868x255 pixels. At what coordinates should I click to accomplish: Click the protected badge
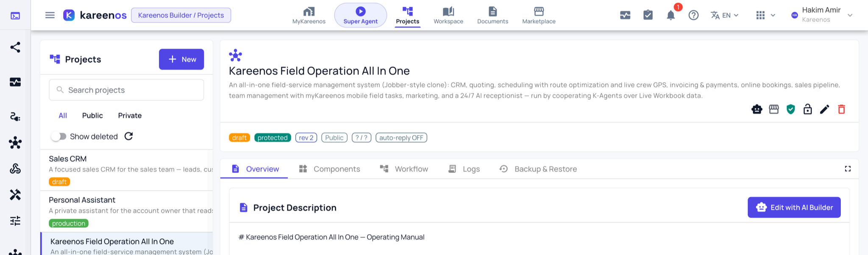pos(273,137)
